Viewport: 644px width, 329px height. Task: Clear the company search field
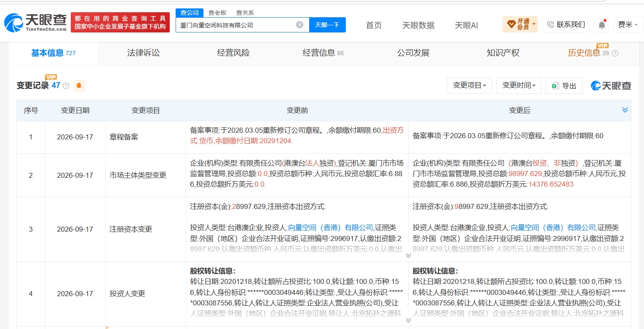click(x=299, y=25)
